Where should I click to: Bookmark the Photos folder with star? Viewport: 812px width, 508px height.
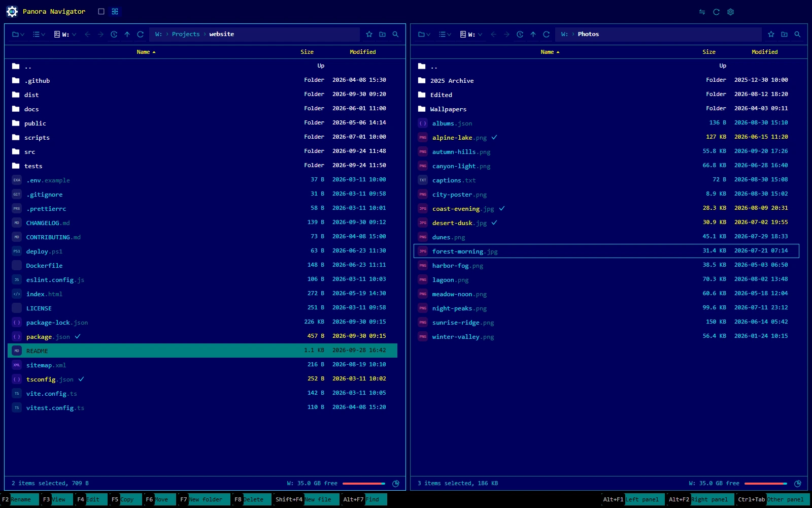771,34
